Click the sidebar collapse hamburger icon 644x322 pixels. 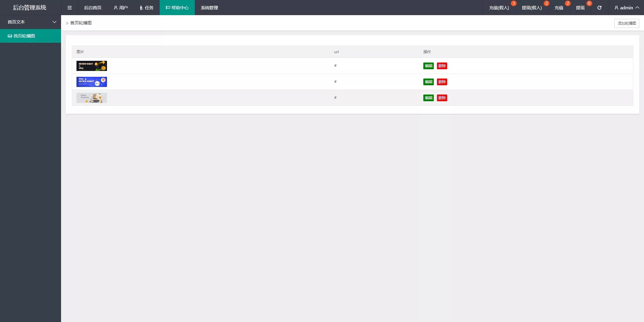69,8
